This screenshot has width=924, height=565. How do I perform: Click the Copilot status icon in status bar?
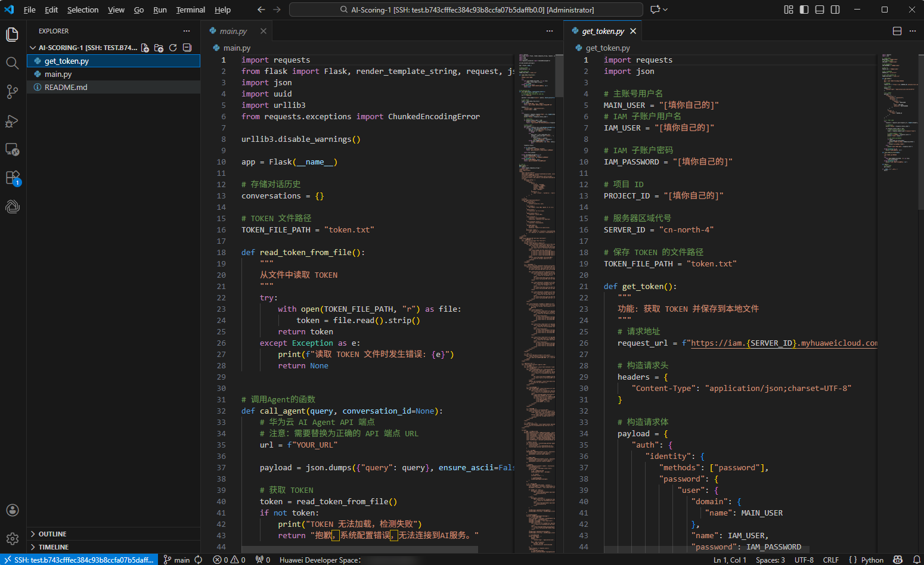pos(898,560)
